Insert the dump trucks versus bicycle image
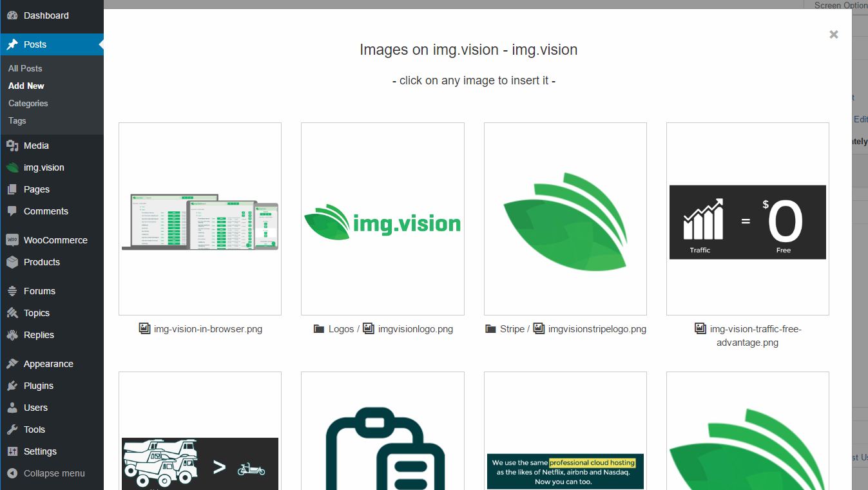This screenshot has height=490, width=868. tap(200, 431)
